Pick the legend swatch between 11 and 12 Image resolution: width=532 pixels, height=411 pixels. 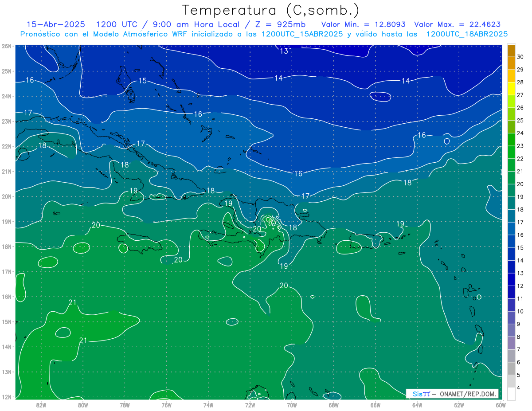[511, 292]
